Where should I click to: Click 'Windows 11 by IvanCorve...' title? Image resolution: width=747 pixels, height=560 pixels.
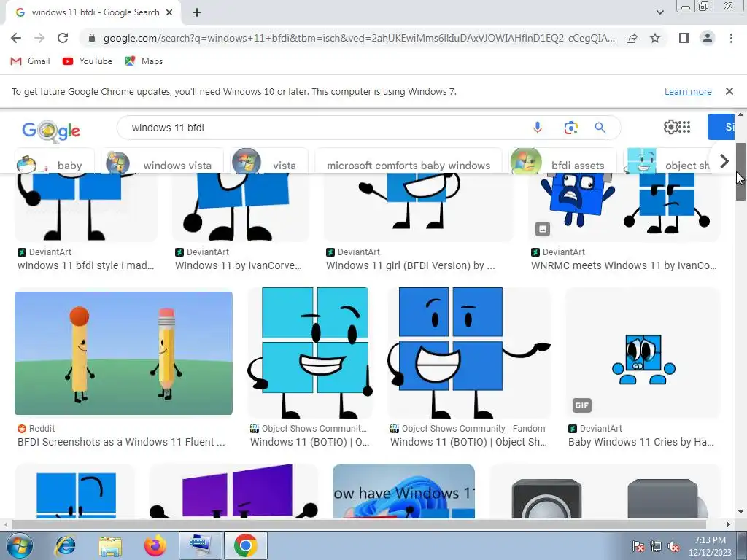(x=239, y=265)
